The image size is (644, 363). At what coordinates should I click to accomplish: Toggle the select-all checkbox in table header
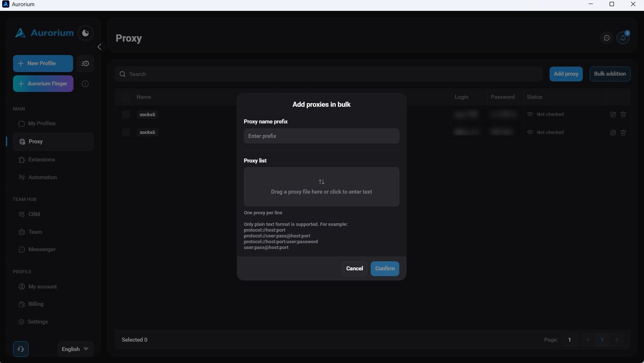(126, 97)
